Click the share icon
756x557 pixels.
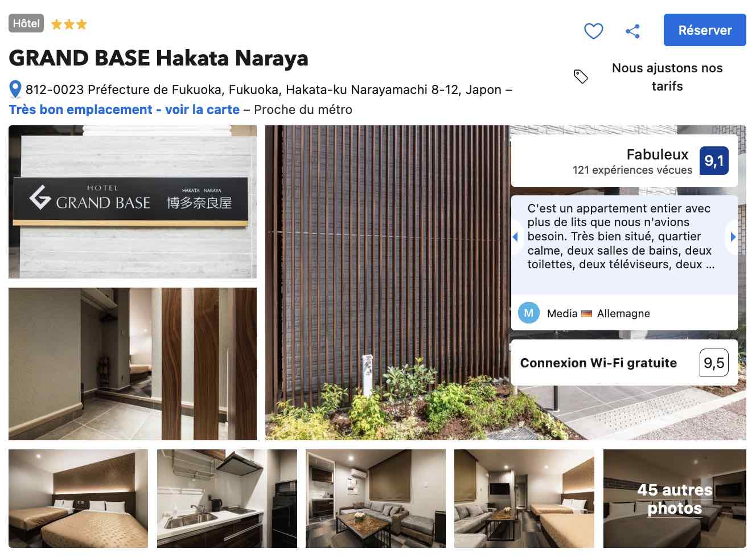tap(632, 31)
